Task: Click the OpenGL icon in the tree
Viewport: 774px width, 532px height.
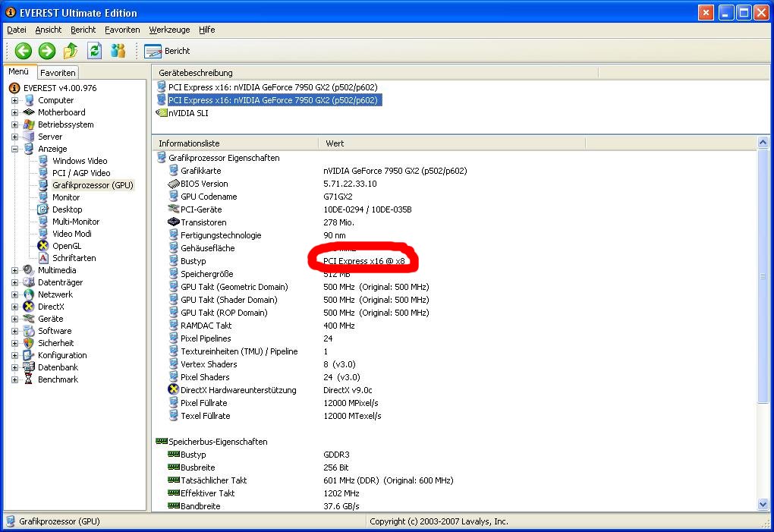Action: click(x=43, y=246)
